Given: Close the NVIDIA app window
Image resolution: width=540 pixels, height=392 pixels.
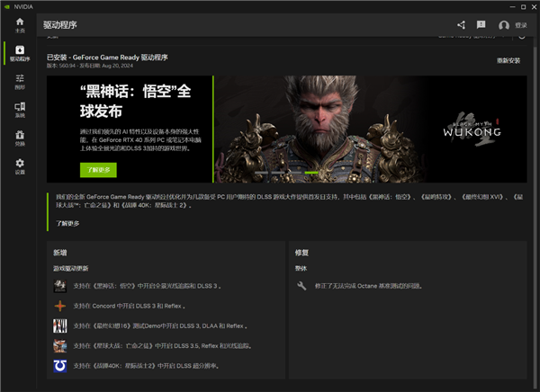Looking at the screenshot, I should point(534,6).
